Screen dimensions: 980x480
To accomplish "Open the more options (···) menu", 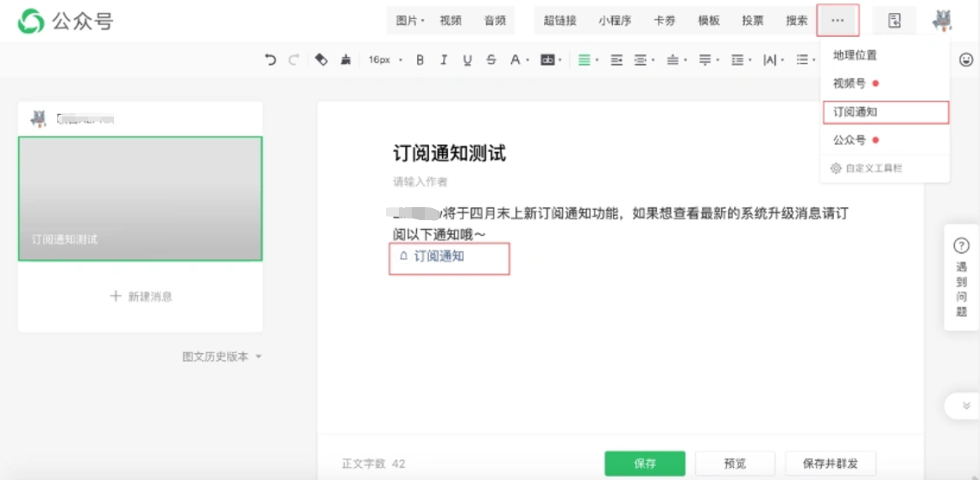I will 838,21.
